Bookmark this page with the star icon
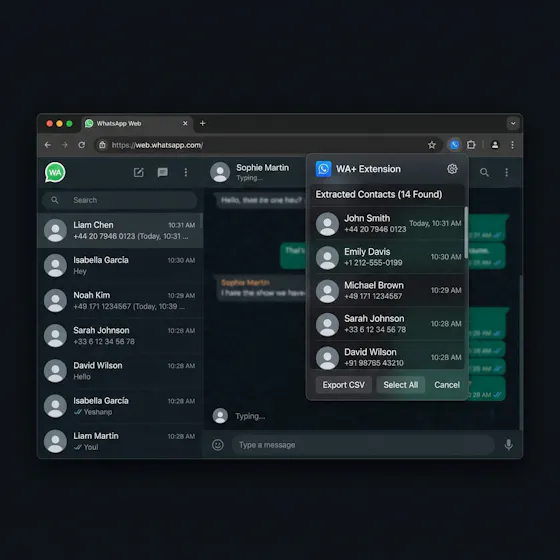The height and width of the screenshot is (560, 560). point(432,145)
